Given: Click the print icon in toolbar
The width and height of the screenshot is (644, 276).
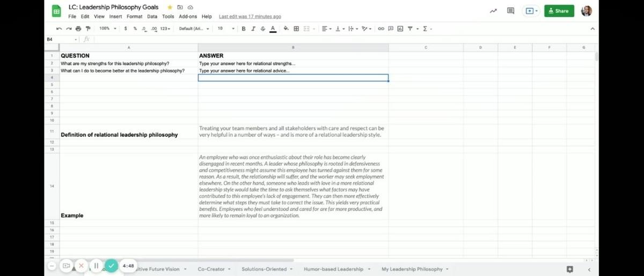Looking at the screenshot, I should point(78,28).
